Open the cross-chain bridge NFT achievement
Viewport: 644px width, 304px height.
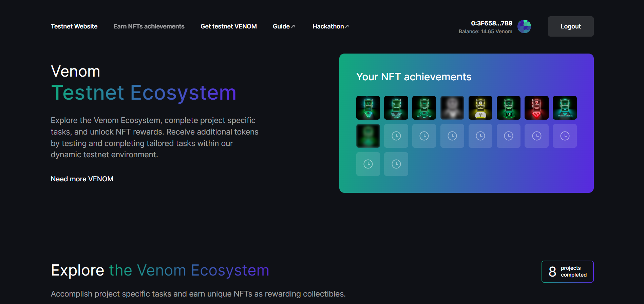[424, 108]
